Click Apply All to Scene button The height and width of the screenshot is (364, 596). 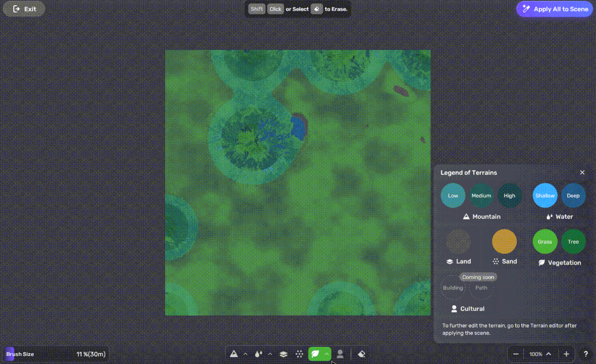(x=554, y=9)
